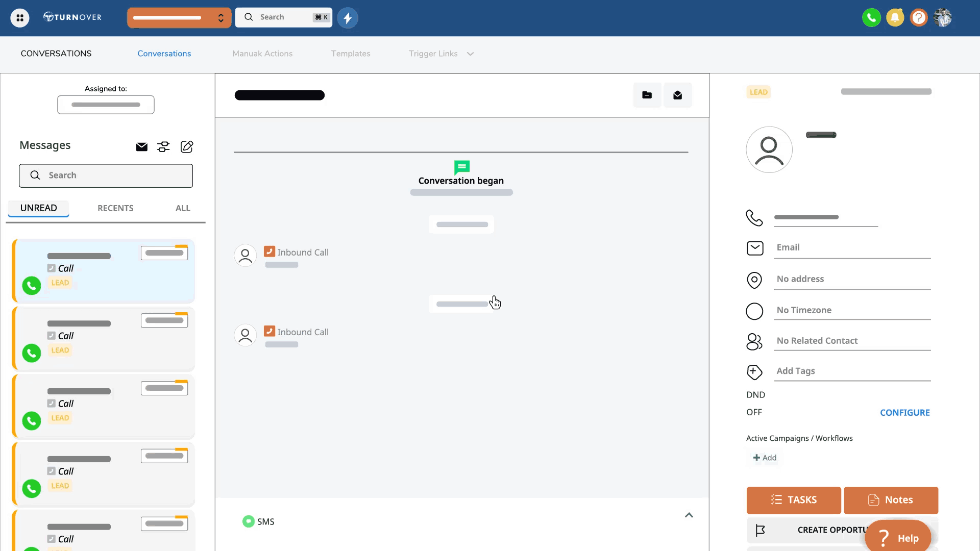Open the Templates tab
Viewport: 980px width, 551px height.
pos(351,54)
